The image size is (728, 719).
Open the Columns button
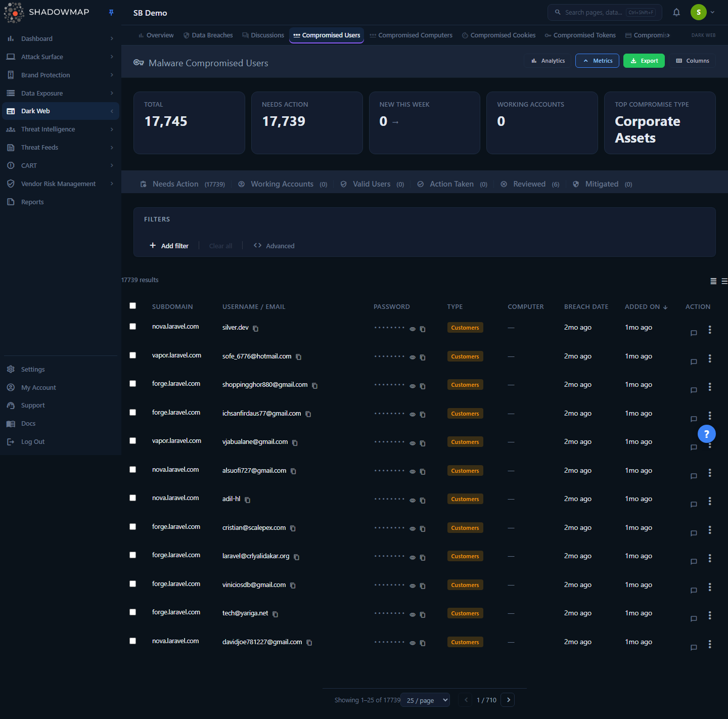coord(693,61)
